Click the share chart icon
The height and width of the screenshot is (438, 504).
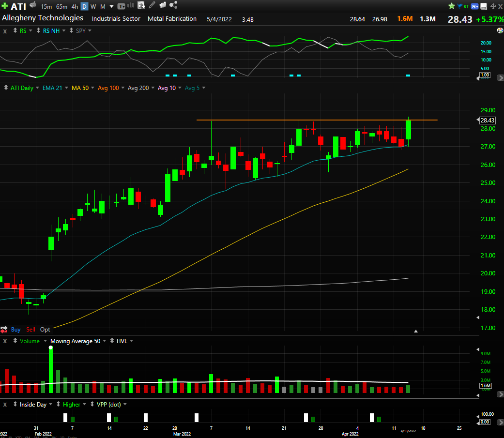coord(173,5)
